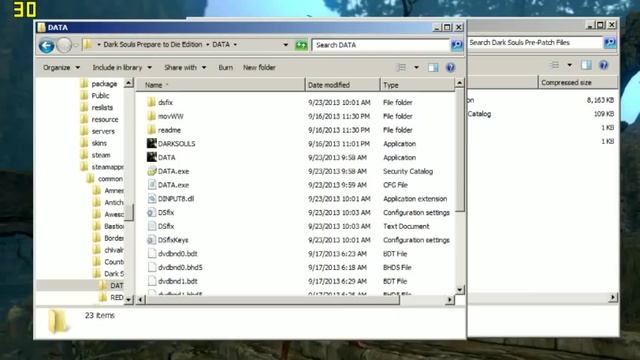Select the DSfix configuration settings icon
640x360 pixels.
pos(151,212)
